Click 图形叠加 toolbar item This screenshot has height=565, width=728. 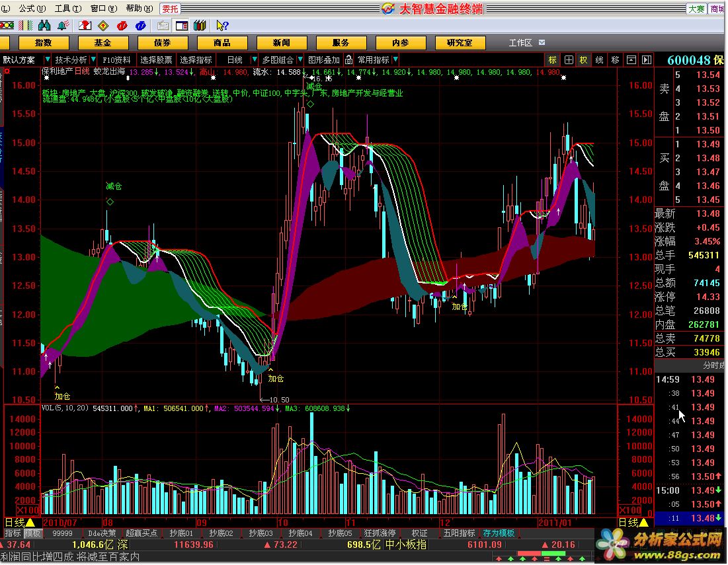pos(323,60)
